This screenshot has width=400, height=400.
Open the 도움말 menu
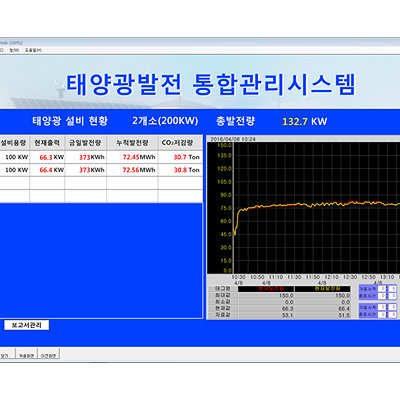tap(33, 50)
